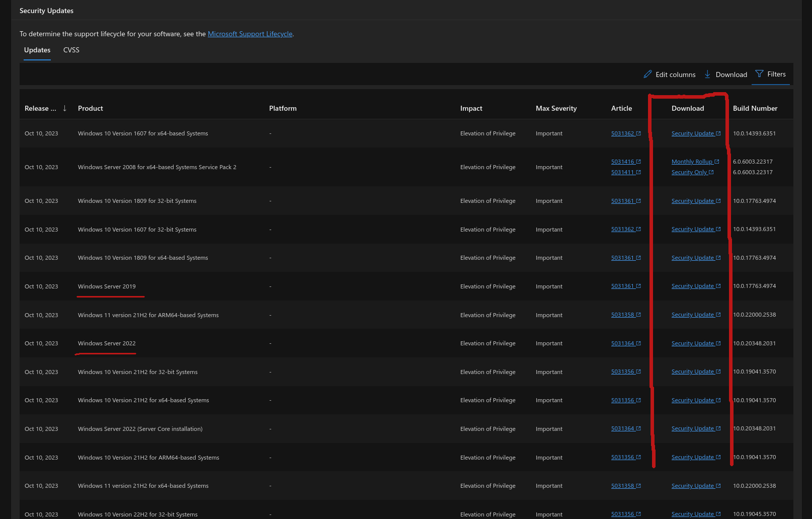Select the Updates tab
This screenshot has height=519, width=812.
point(37,50)
